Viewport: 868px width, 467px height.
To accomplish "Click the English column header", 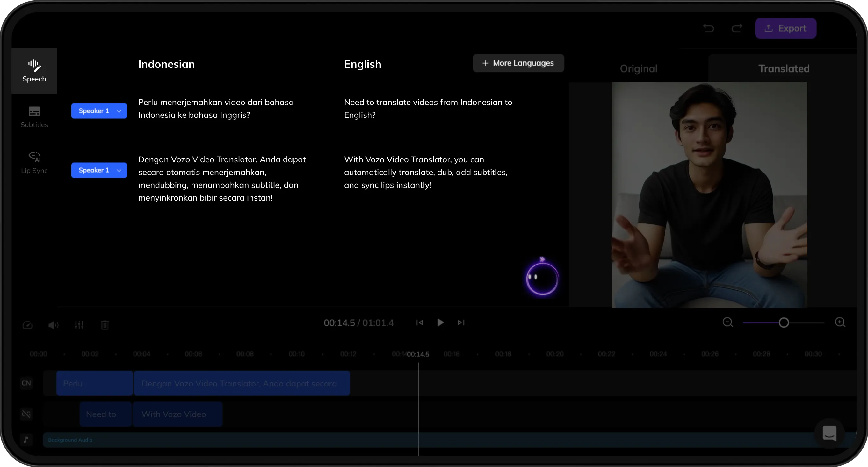I will [x=363, y=64].
